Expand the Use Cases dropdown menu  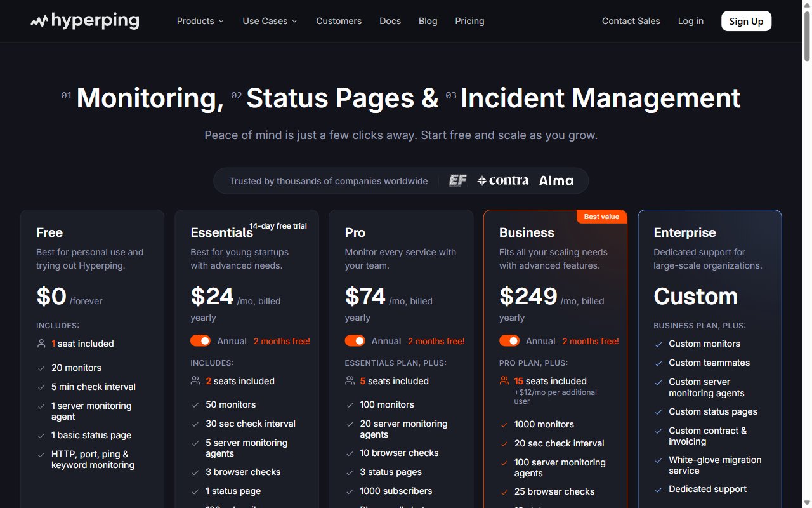(x=270, y=21)
